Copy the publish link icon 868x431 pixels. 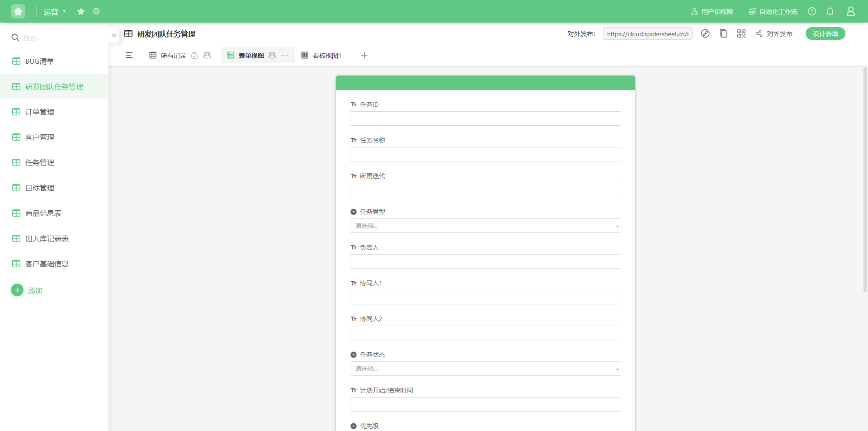tap(723, 33)
